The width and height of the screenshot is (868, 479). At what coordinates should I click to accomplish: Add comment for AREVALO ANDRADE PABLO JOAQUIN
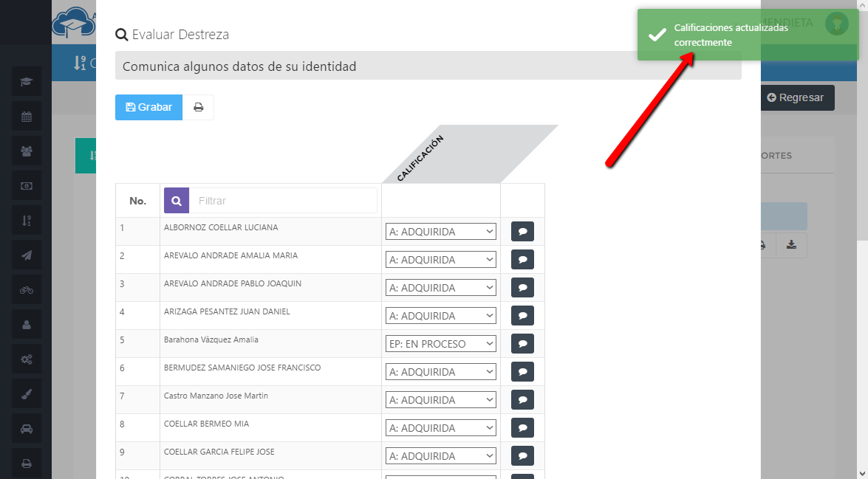click(522, 288)
